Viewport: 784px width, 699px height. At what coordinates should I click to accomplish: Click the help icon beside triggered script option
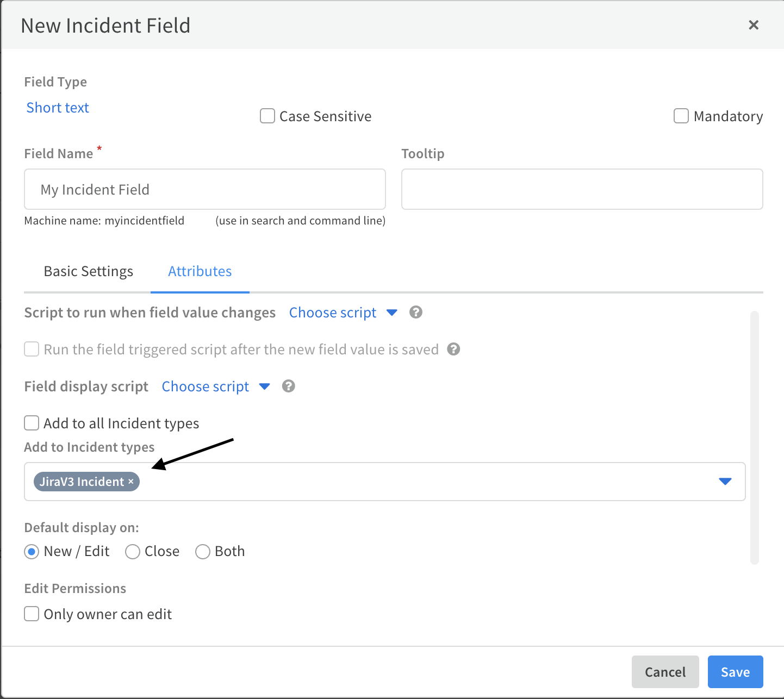tap(455, 349)
